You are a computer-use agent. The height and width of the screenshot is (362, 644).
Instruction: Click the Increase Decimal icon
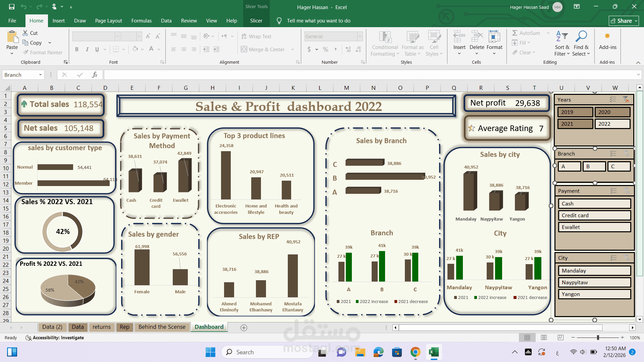tap(347, 49)
